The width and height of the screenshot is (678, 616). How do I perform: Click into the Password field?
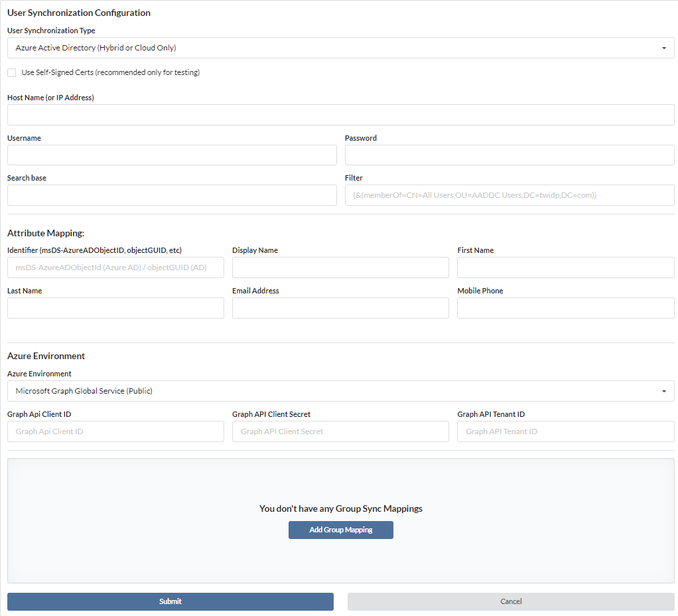509,155
